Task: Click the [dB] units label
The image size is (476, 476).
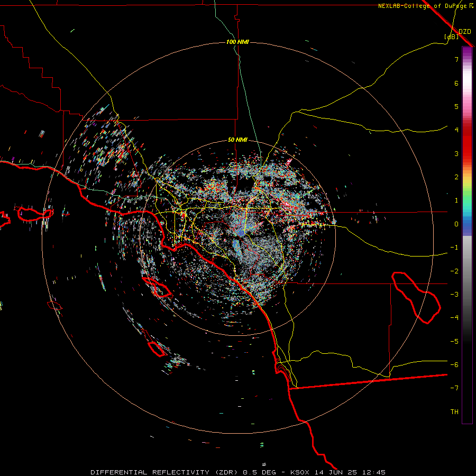Action: coord(452,36)
